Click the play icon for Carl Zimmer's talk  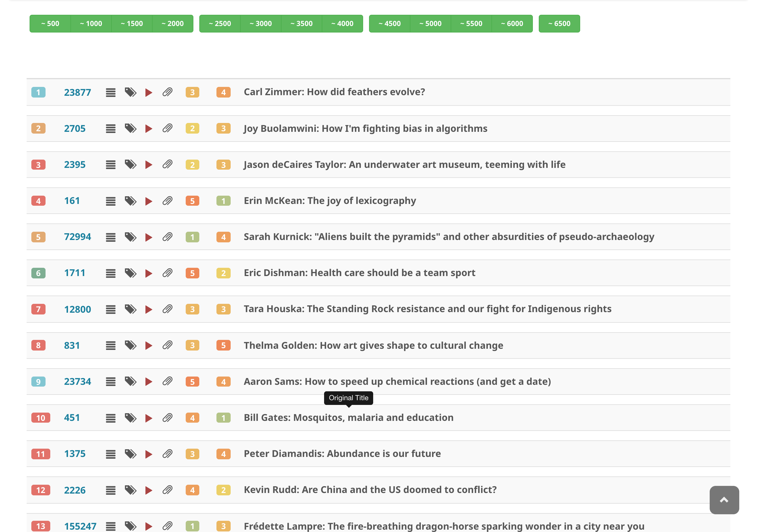click(x=149, y=92)
